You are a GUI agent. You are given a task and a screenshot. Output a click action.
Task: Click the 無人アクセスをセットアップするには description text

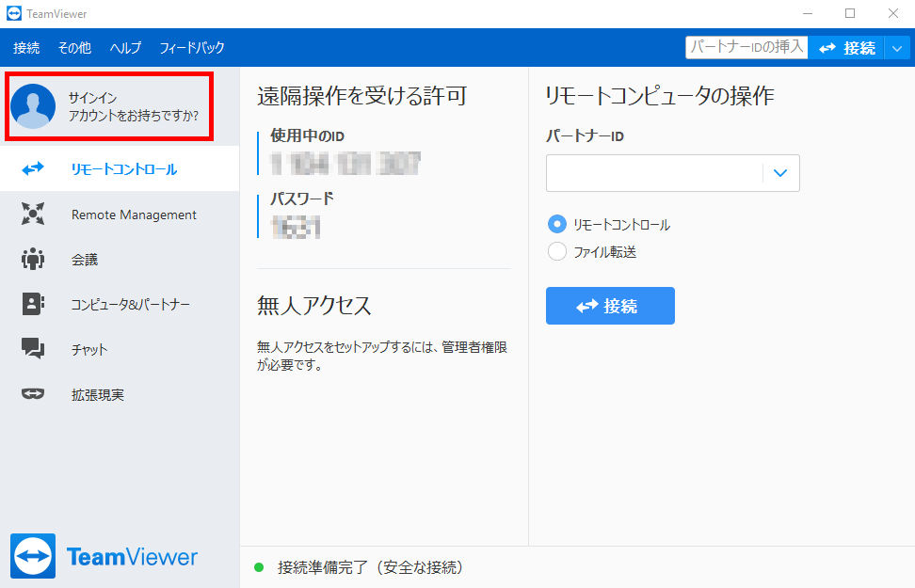point(382,356)
